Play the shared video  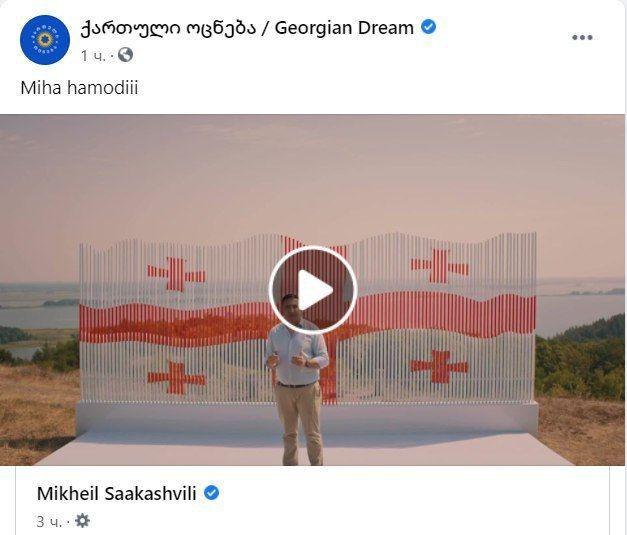(x=313, y=290)
